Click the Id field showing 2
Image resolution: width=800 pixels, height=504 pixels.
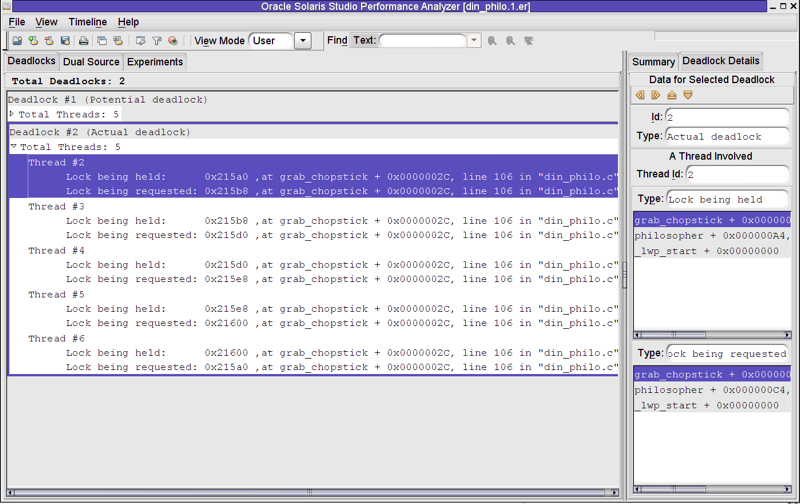coord(727,117)
